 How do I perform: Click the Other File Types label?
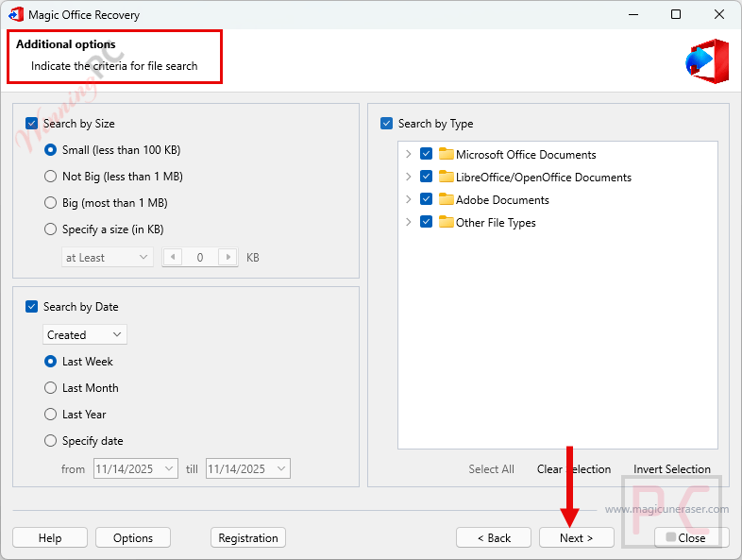[x=496, y=223]
